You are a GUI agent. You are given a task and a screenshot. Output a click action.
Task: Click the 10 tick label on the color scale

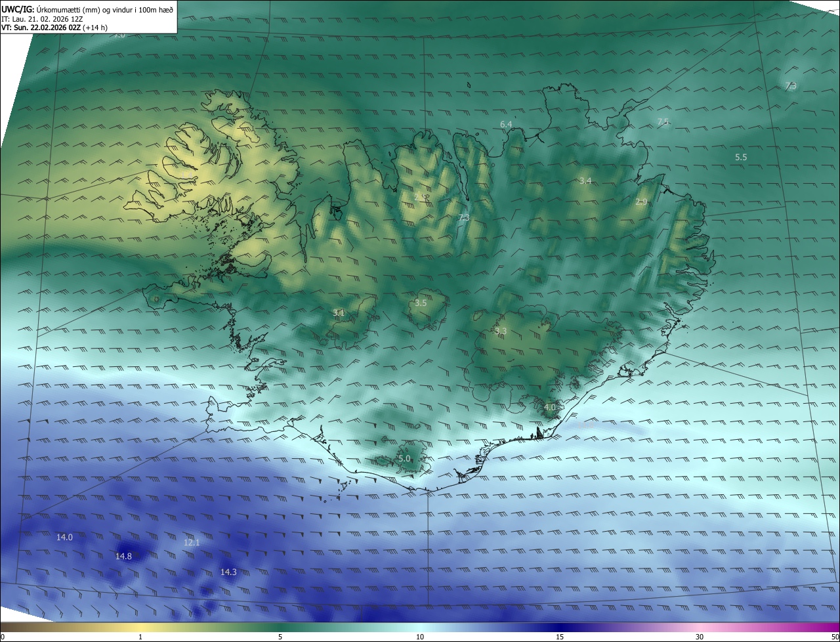click(x=420, y=637)
